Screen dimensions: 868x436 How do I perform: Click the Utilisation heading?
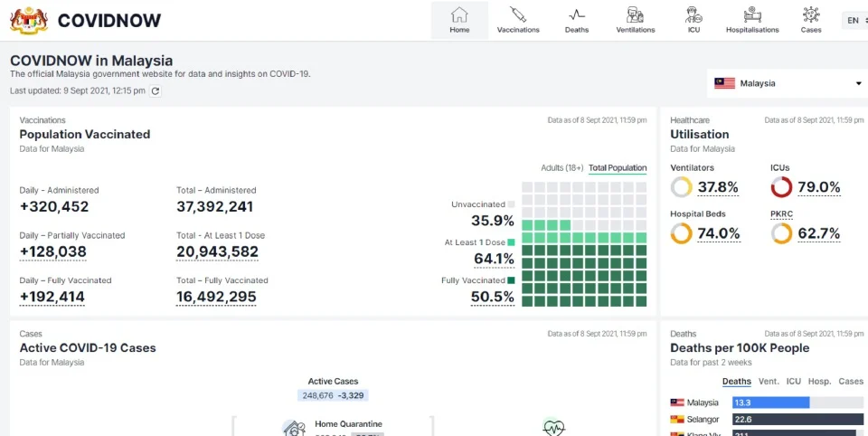pyautogui.click(x=700, y=134)
